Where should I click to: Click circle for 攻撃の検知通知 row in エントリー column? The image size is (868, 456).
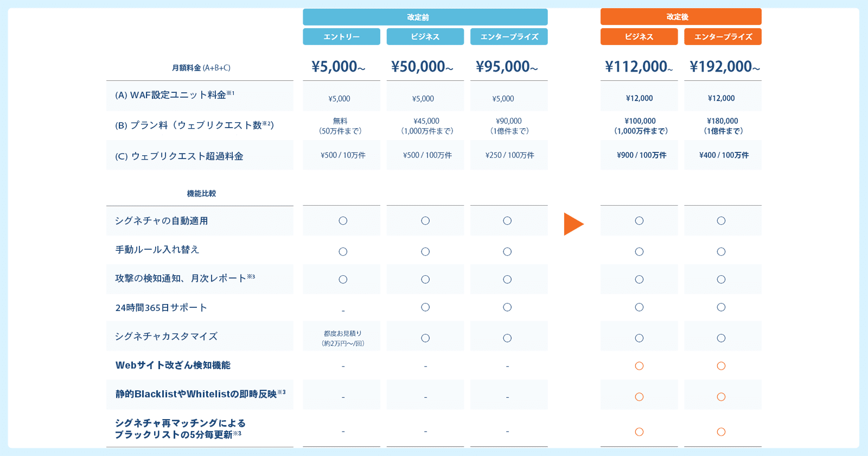(343, 280)
